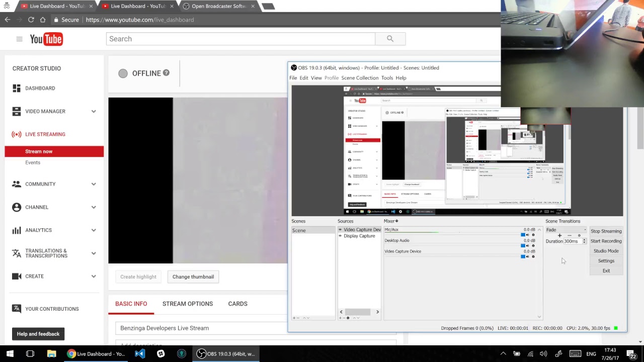Toggle visibility of Video Capture Device source
Viewport: 644px width, 362px height.
click(340, 230)
